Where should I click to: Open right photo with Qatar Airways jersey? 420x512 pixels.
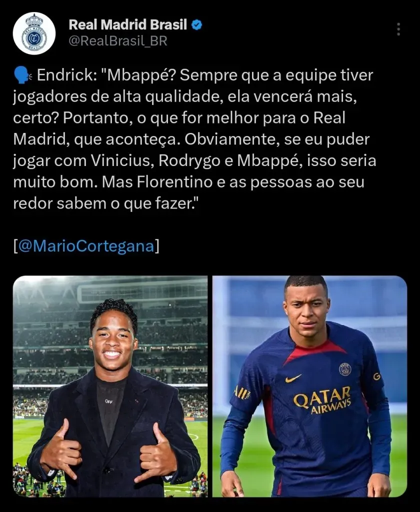coord(309,386)
